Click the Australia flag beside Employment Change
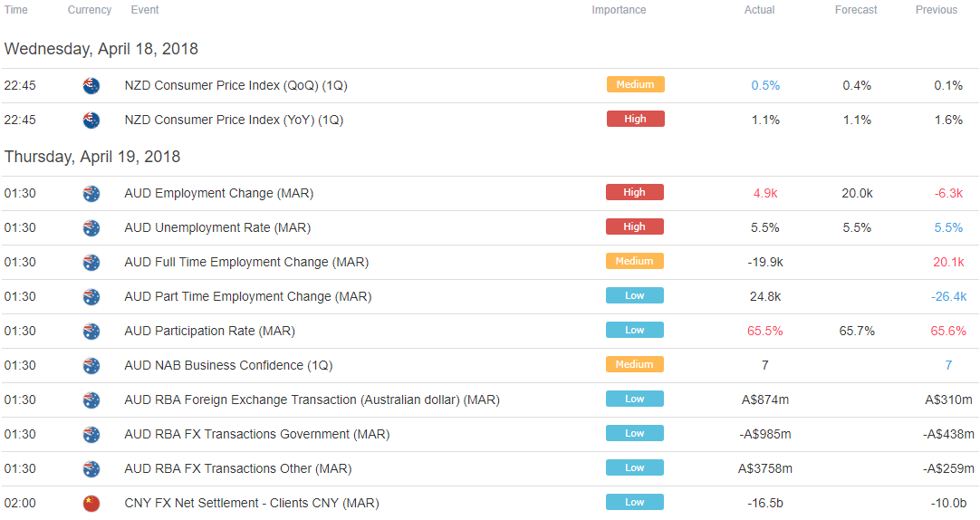This screenshot has height=520, width=980. (91, 194)
